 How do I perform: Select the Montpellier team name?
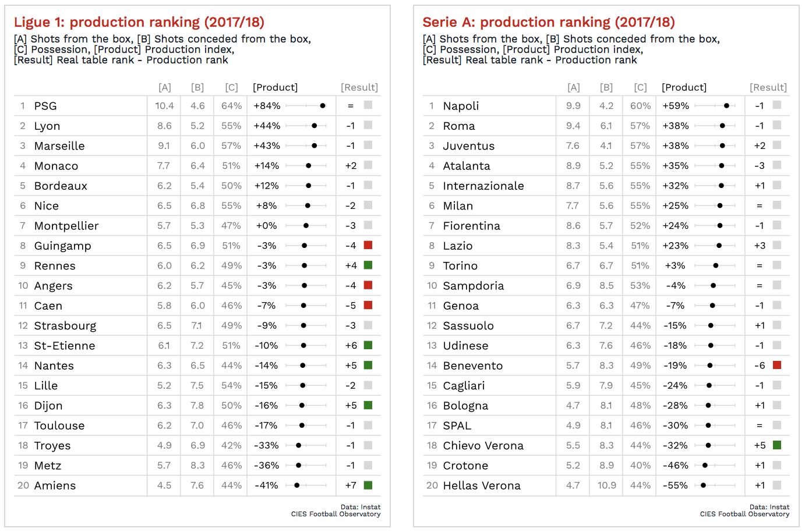[x=66, y=226]
